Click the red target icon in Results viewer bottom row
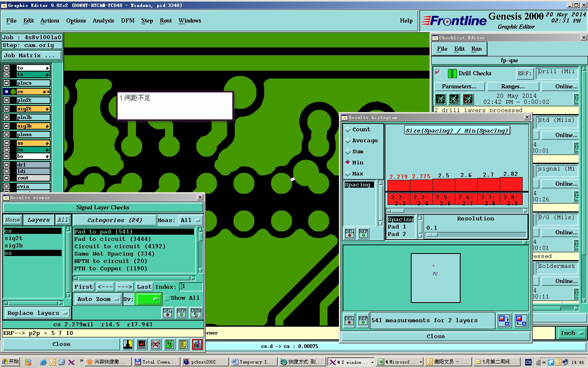Viewport: 588px width, 368px height. 142,344
